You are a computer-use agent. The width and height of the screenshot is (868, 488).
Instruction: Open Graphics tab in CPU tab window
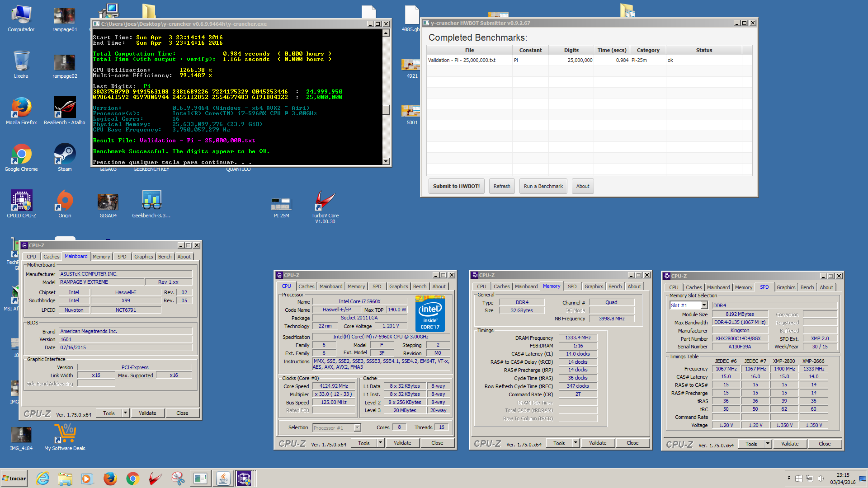tap(398, 286)
